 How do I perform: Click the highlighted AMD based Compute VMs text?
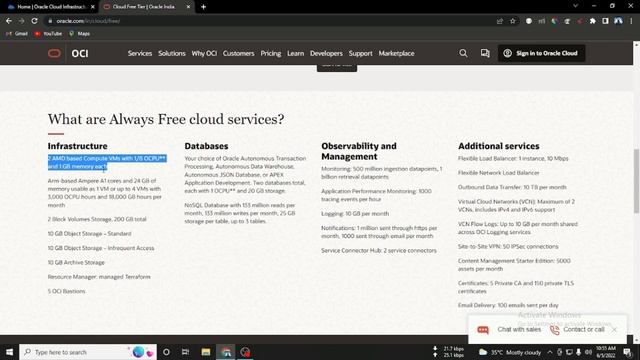(107, 162)
